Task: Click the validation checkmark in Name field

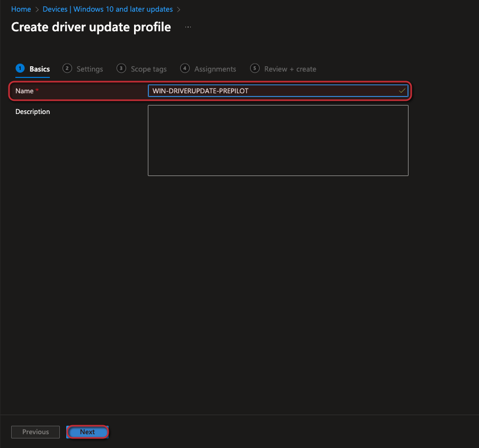Action: click(402, 91)
